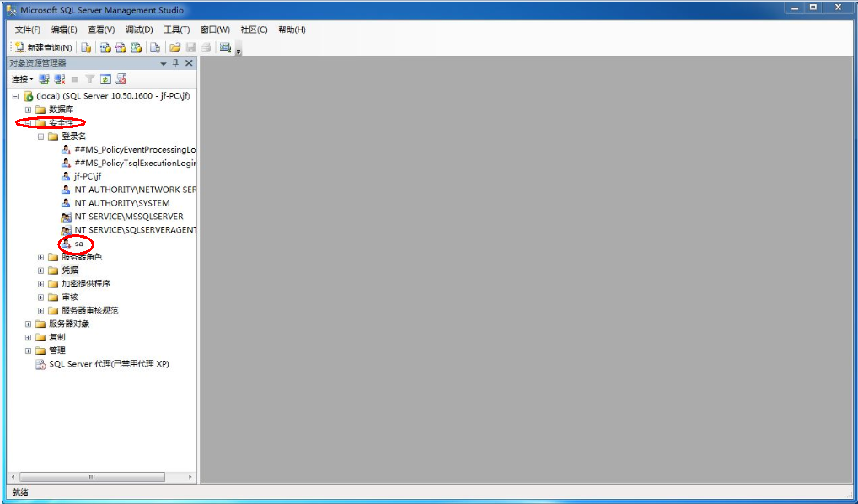Open the 查看(V) menu

pos(101,29)
